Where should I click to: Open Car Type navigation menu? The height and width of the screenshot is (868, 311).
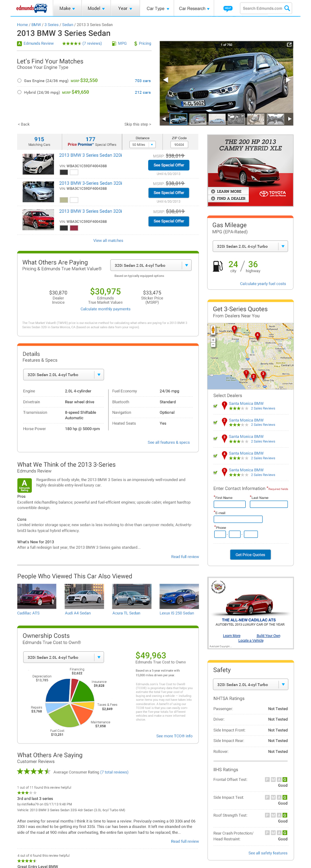click(158, 9)
